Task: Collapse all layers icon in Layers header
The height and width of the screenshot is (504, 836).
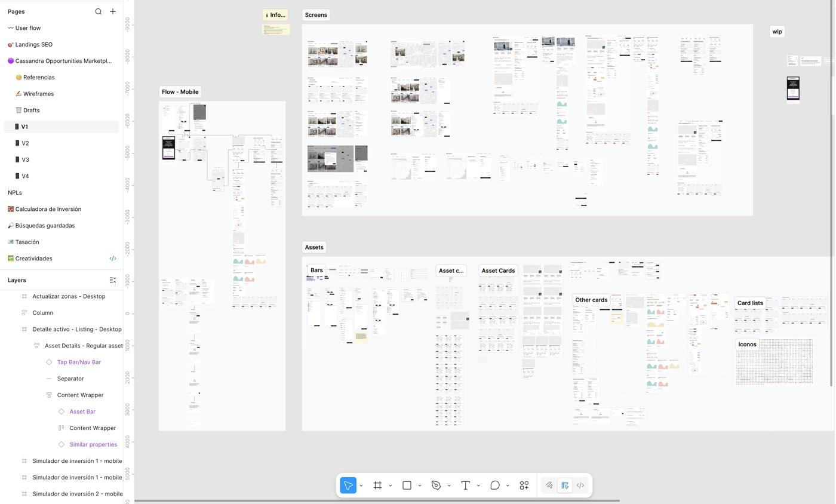Action: pos(113,280)
